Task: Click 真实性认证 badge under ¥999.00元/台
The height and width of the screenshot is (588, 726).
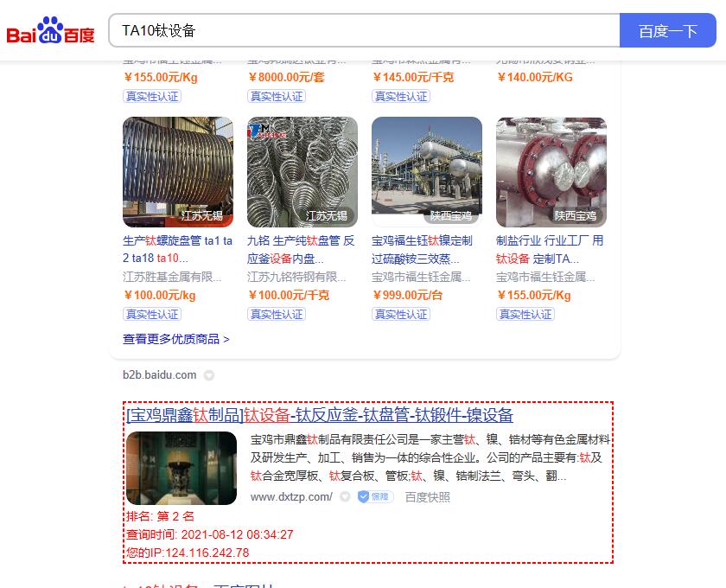Action: tap(401, 315)
